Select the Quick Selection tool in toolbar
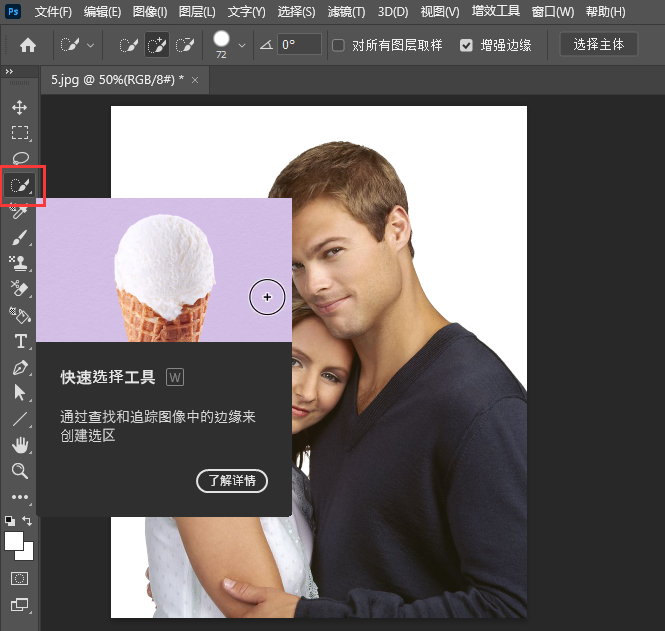The image size is (665, 631). (x=20, y=185)
